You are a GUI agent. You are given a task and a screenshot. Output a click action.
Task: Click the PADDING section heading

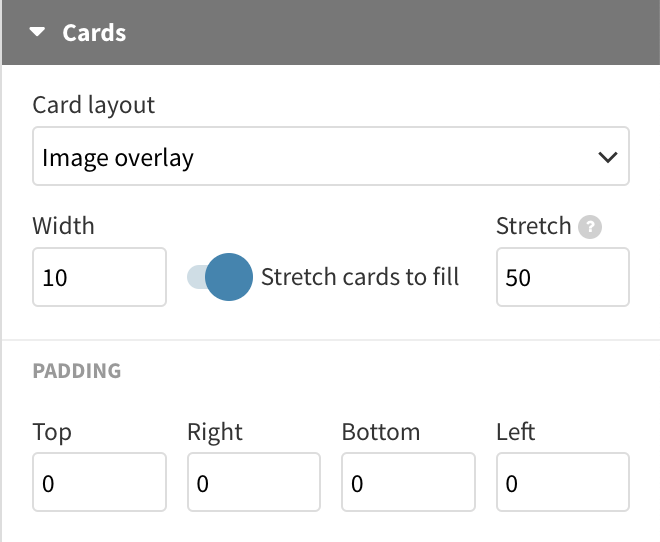pos(77,371)
